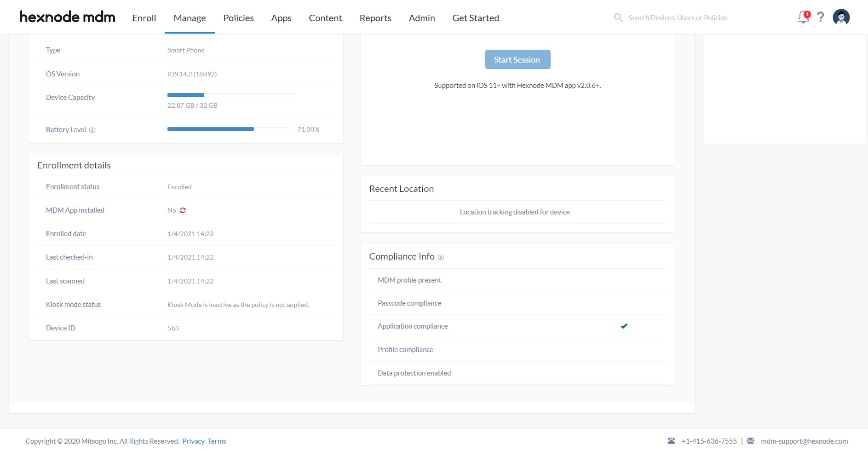Click the 'MDM App installed' label
This screenshot has height=451, width=868.
pyautogui.click(x=75, y=210)
